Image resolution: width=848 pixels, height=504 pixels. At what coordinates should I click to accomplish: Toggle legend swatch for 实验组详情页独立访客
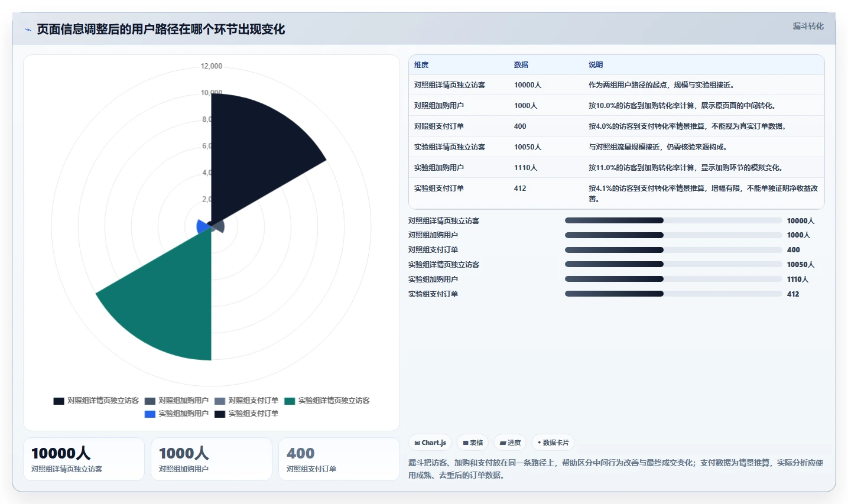click(x=290, y=401)
